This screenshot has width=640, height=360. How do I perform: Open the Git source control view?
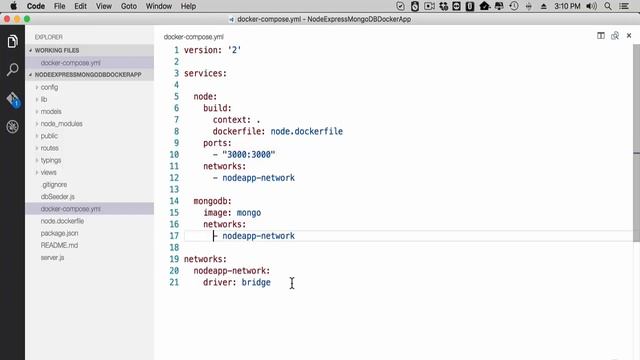pyautogui.click(x=13, y=99)
